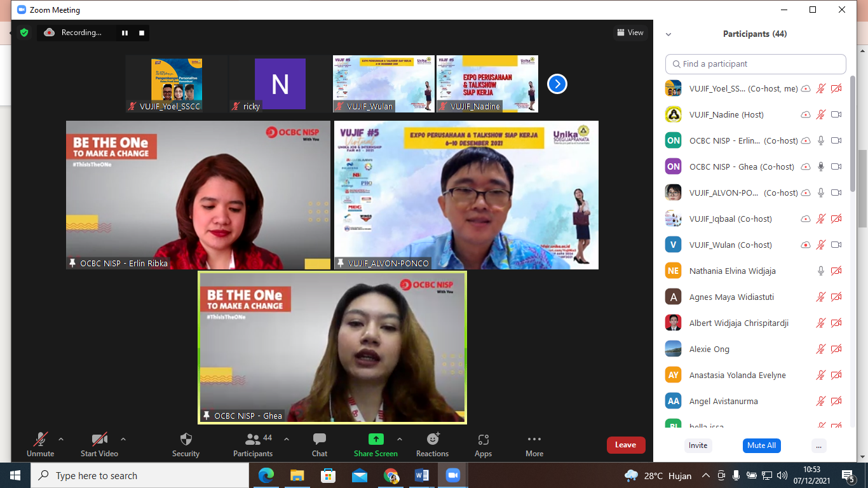Open participants panel more options (...) button
The image size is (868, 488).
click(819, 445)
